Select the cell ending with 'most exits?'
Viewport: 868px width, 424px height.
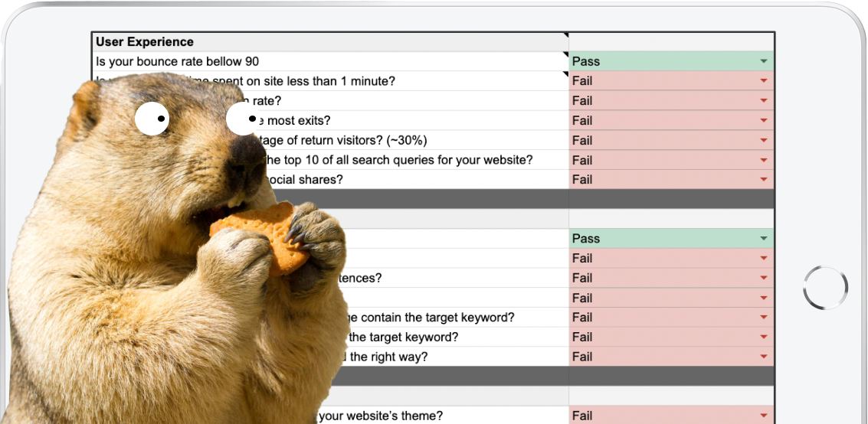pos(330,120)
